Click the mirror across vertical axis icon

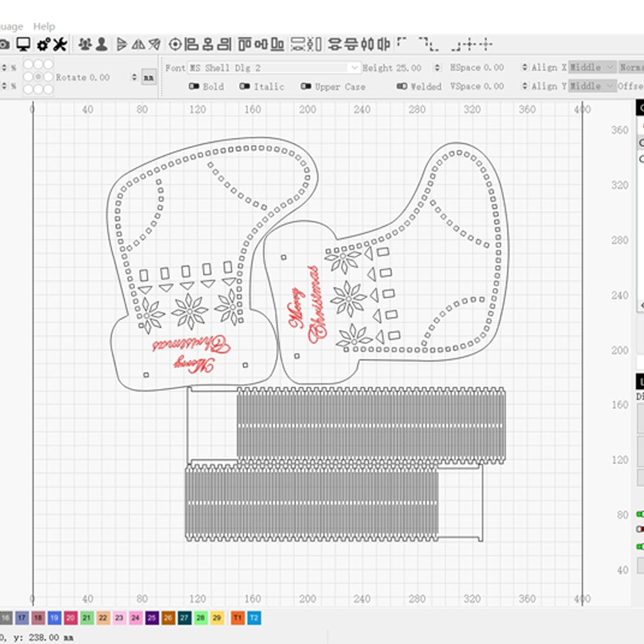138,44
